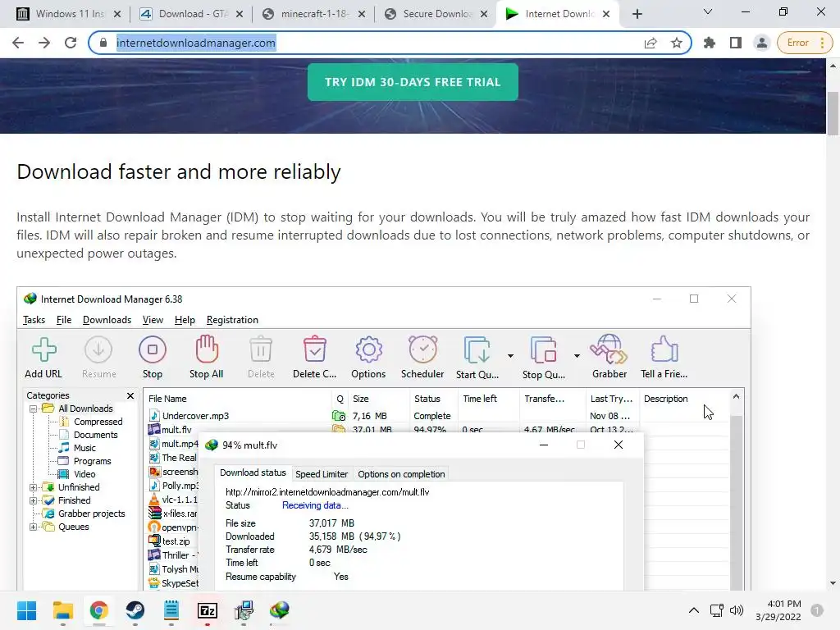The image size is (840, 630).
Task: Click the File Name column header
Action: click(x=237, y=399)
